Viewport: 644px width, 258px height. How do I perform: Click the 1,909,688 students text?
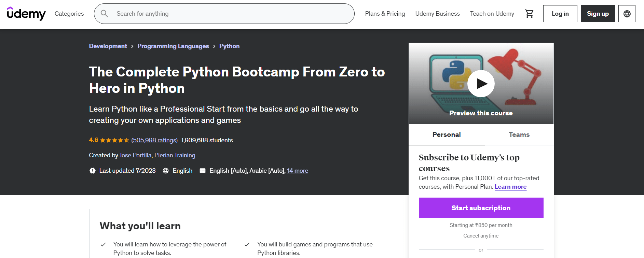207,140
